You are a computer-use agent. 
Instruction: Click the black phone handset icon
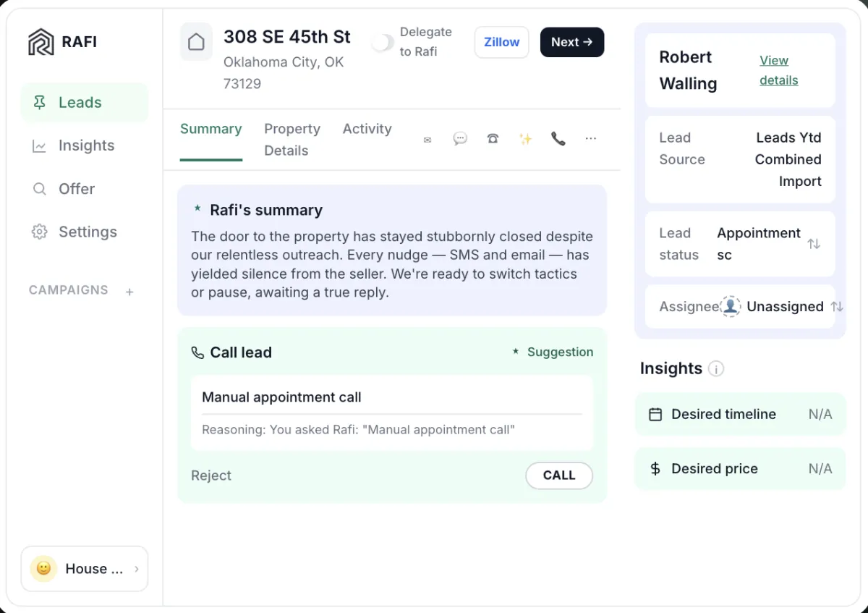[558, 138]
